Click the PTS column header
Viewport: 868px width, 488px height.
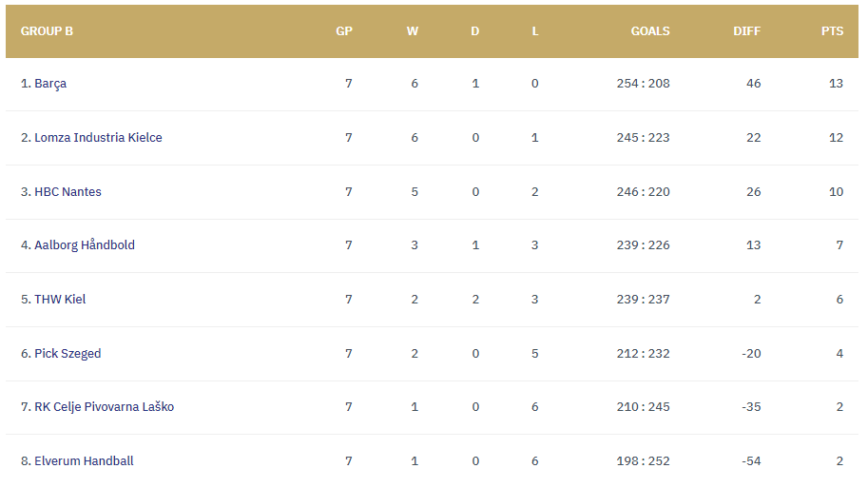coord(833,31)
